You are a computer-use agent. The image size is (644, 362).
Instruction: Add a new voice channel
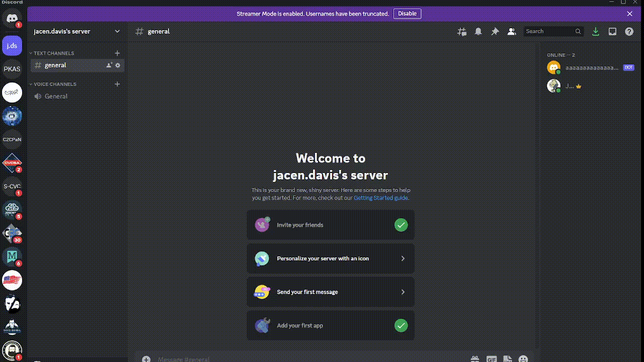[117, 84]
